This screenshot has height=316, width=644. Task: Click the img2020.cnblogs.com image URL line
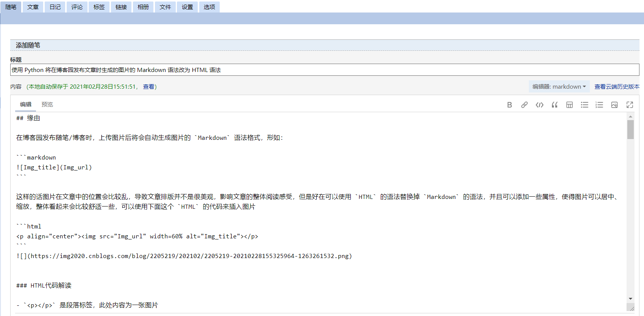184,256
